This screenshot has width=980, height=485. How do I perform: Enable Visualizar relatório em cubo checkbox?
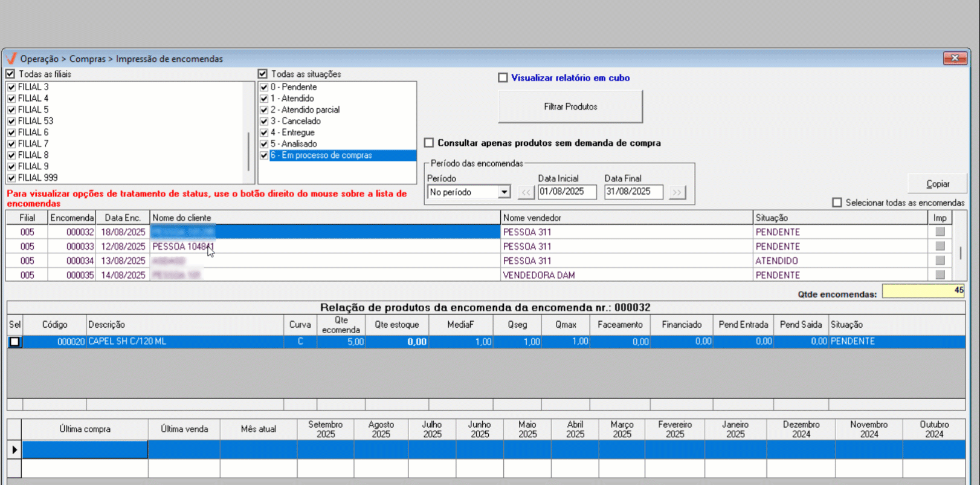click(503, 78)
